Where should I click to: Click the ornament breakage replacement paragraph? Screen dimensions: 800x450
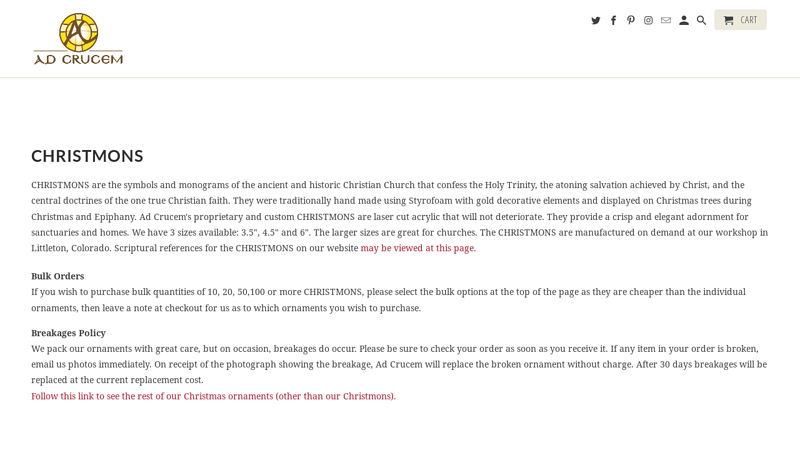pyautogui.click(x=399, y=364)
